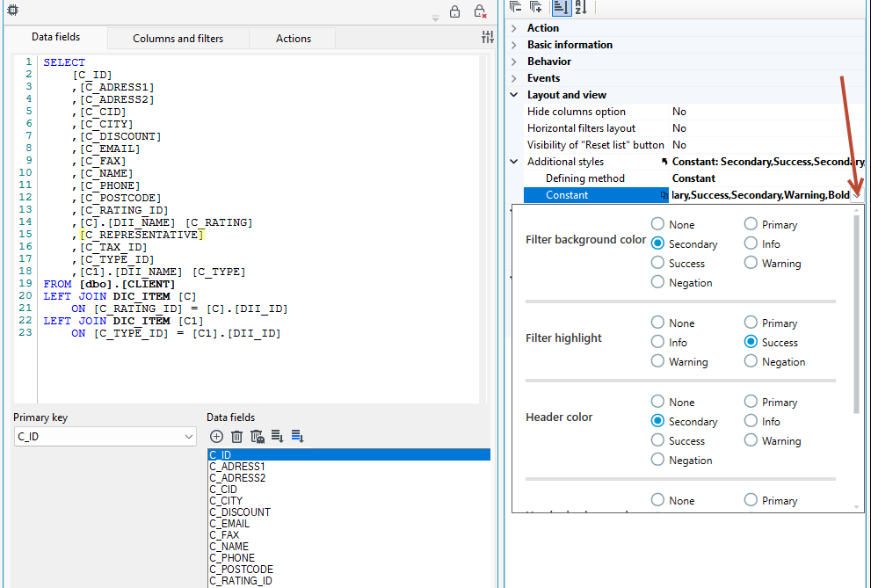This screenshot has height=588, width=871.
Task: Click the chip icon above the Data fields tab
Action: click(13, 10)
